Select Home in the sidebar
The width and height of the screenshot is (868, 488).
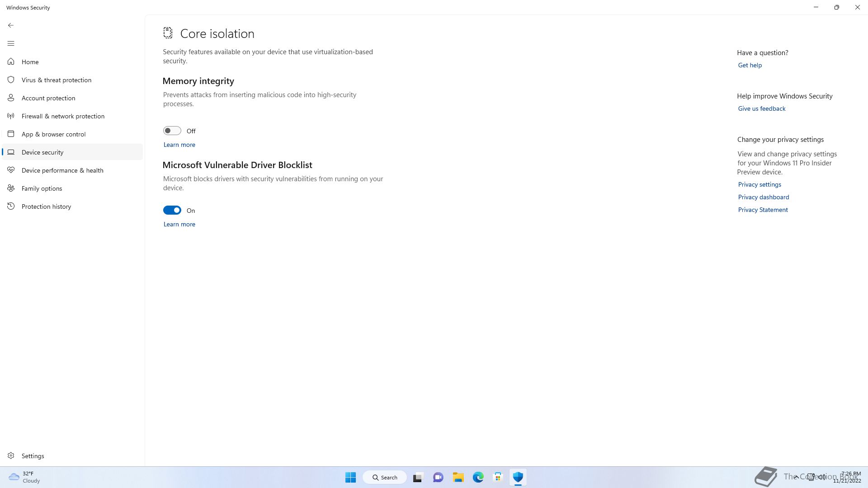[x=72, y=61]
